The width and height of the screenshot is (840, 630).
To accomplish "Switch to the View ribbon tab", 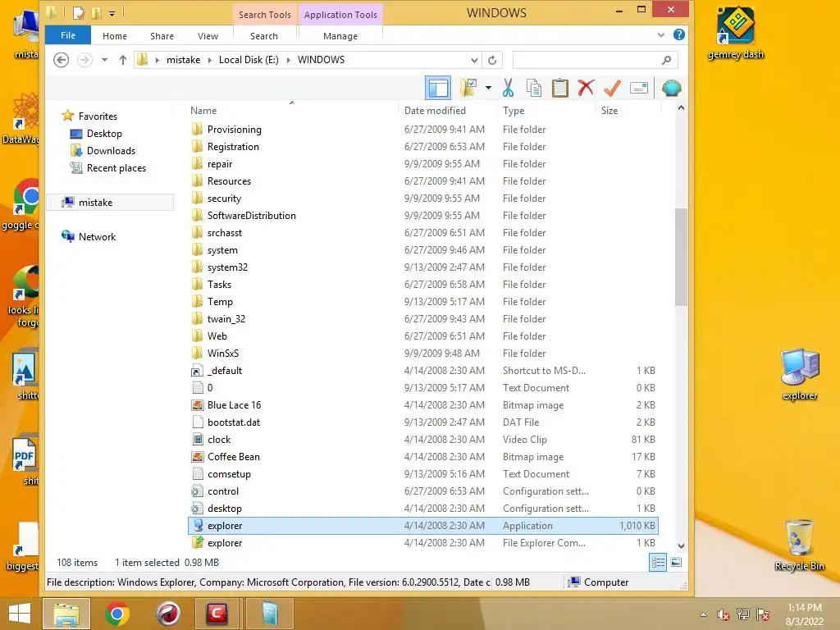I will point(208,36).
